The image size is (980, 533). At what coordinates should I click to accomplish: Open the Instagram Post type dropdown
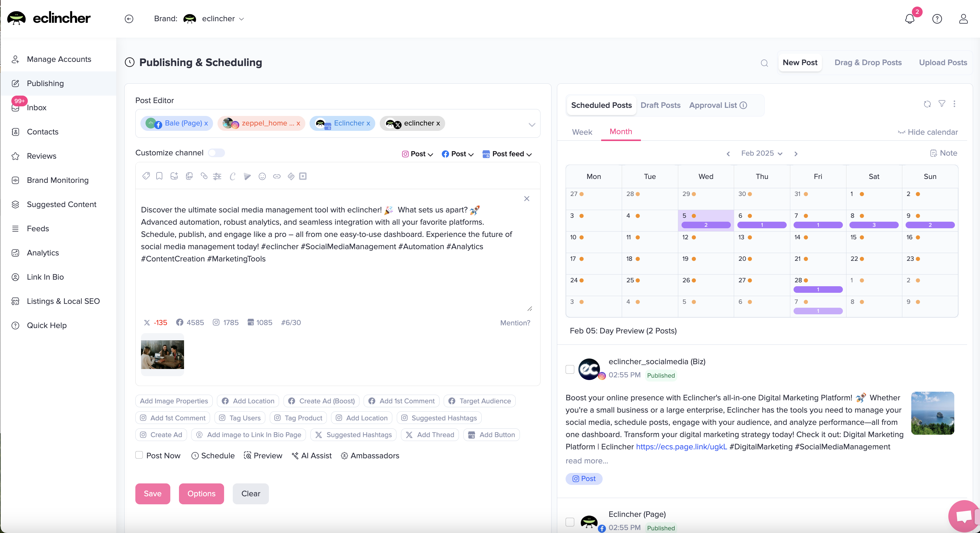417,154
